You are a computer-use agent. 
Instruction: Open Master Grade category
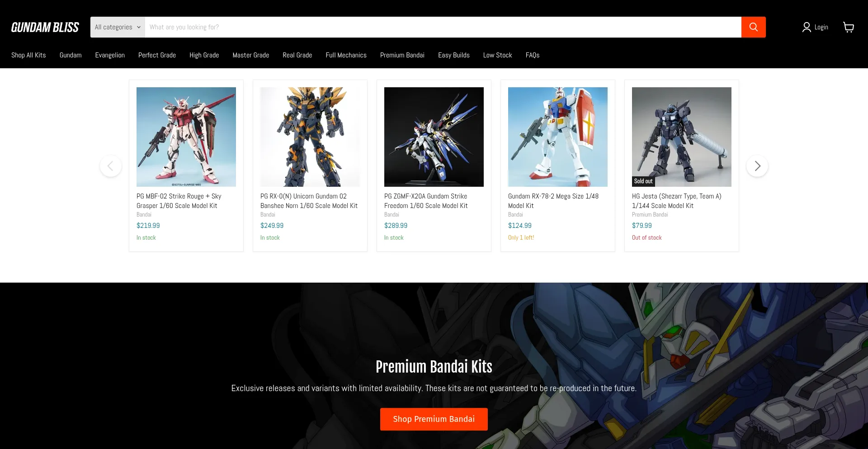pos(251,55)
